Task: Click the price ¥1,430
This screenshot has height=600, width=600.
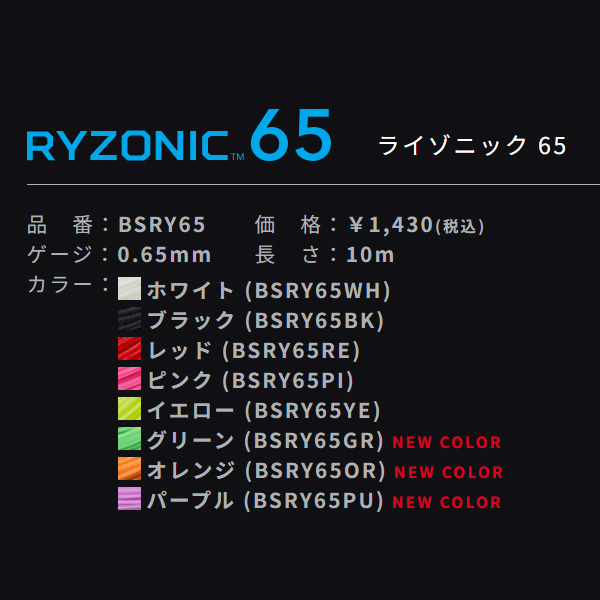Action: pos(391,225)
